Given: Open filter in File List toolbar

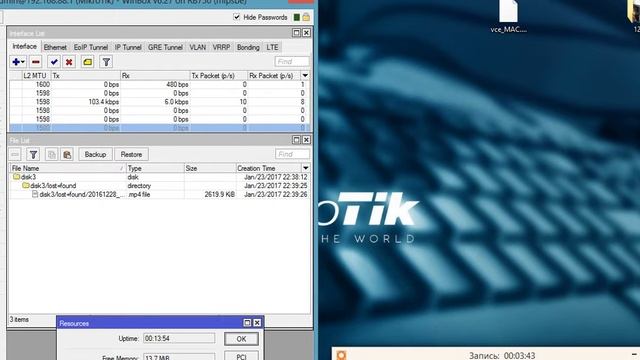Looking at the screenshot, I should 33,154.
